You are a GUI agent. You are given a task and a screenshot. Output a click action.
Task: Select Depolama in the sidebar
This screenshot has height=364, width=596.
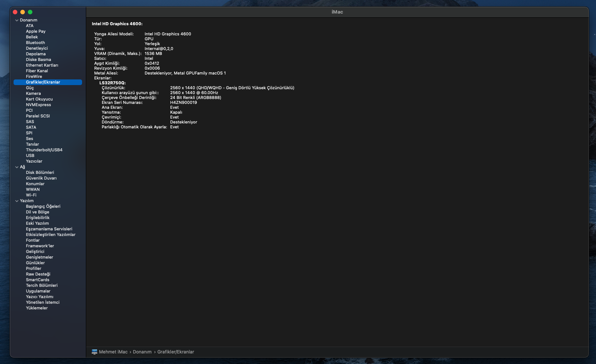(x=36, y=54)
